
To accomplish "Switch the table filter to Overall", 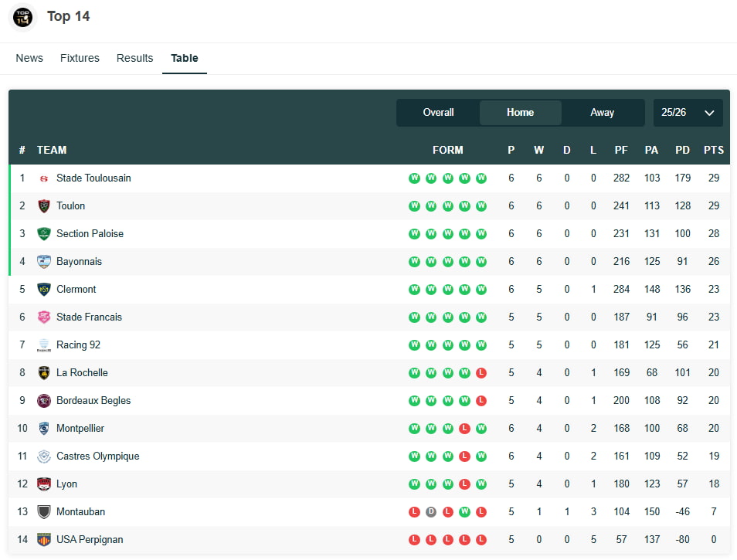I will (x=437, y=112).
